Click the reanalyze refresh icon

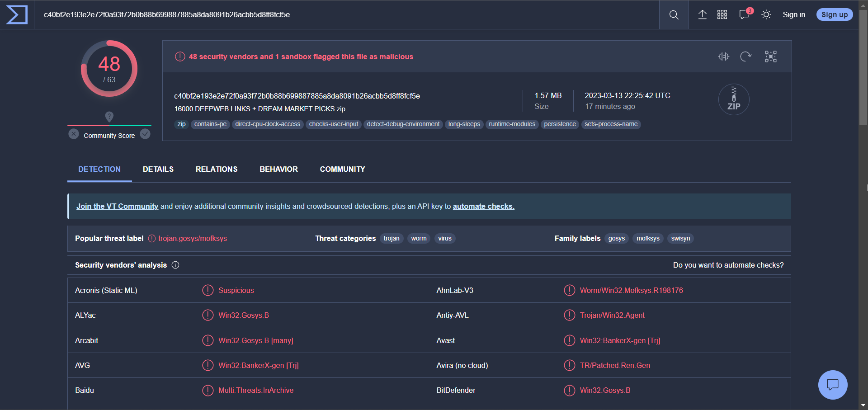(x=746, y=57)
